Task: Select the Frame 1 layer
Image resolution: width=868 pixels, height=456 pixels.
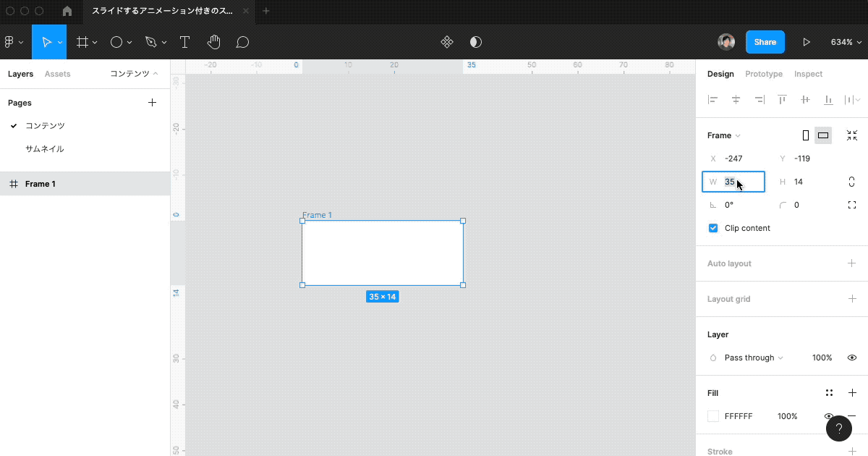Action: pos(85,184)
